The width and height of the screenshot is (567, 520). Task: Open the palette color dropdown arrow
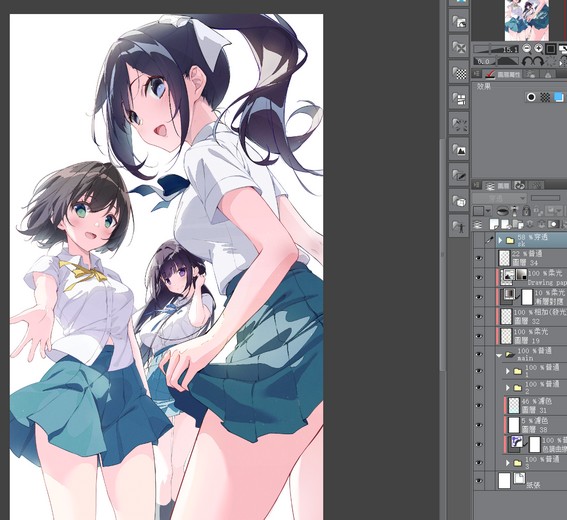pyautogui.click(x=489, y=211)
